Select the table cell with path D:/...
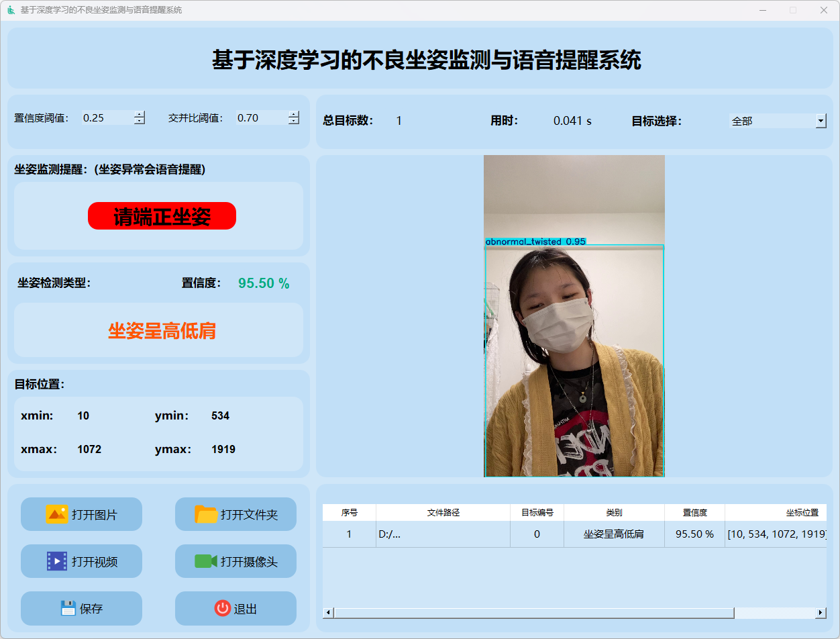This screenshot has height=639, width=840. click(443, 534)
